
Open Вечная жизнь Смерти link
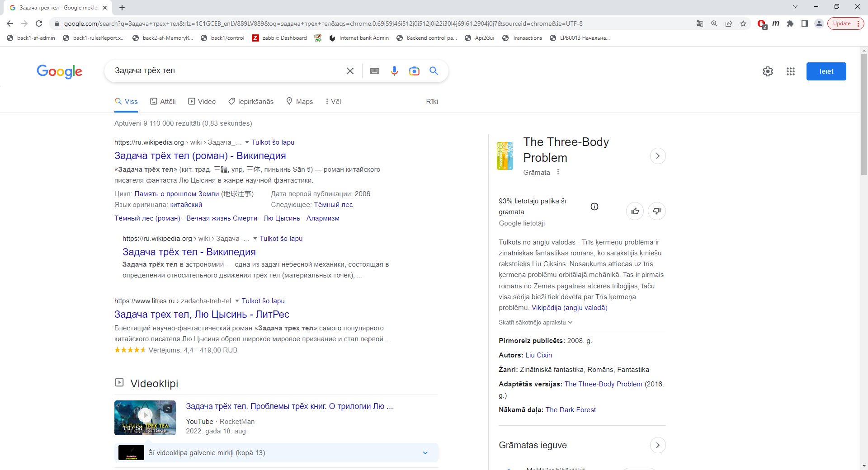pos(222,218)
